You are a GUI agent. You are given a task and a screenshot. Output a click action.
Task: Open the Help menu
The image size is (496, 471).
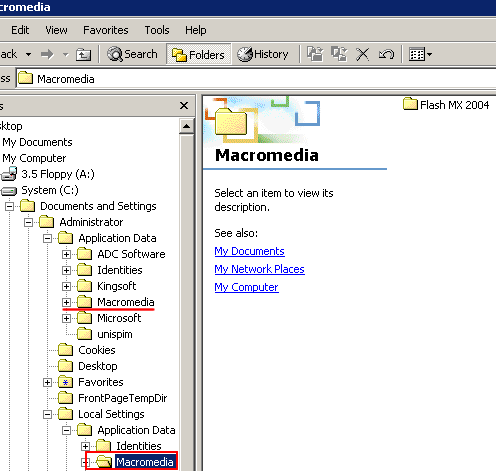(196, 30)
